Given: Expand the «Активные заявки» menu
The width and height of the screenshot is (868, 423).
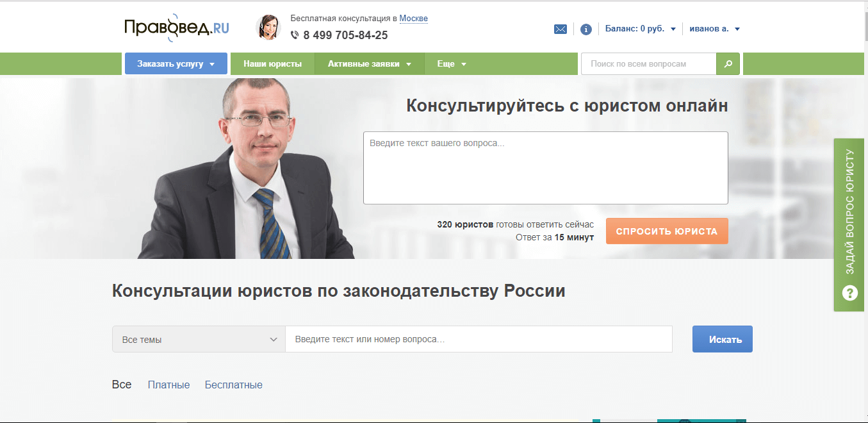Looking at the screenshot, I should pyautogui.click(x=369, y=64).
